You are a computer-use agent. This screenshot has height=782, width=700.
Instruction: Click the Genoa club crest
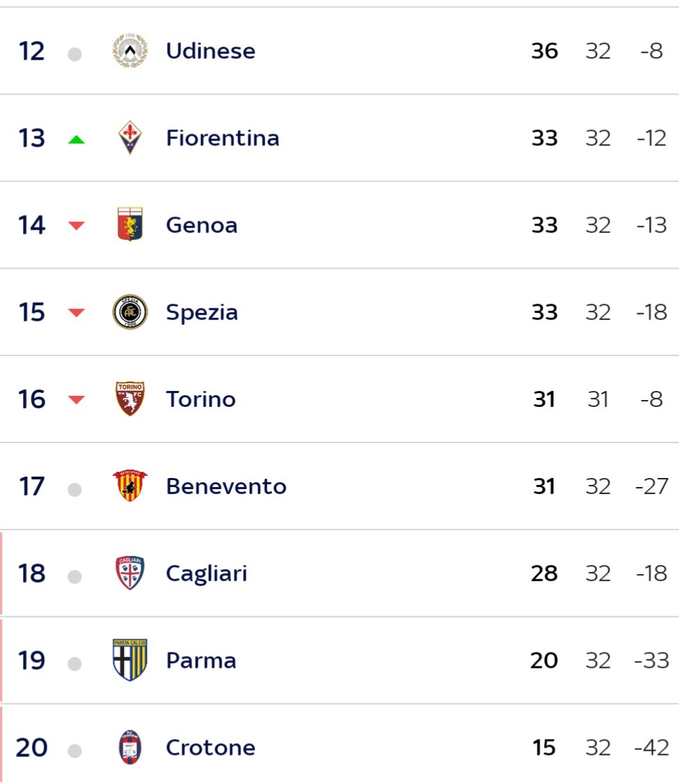click(x=129, y=225)
